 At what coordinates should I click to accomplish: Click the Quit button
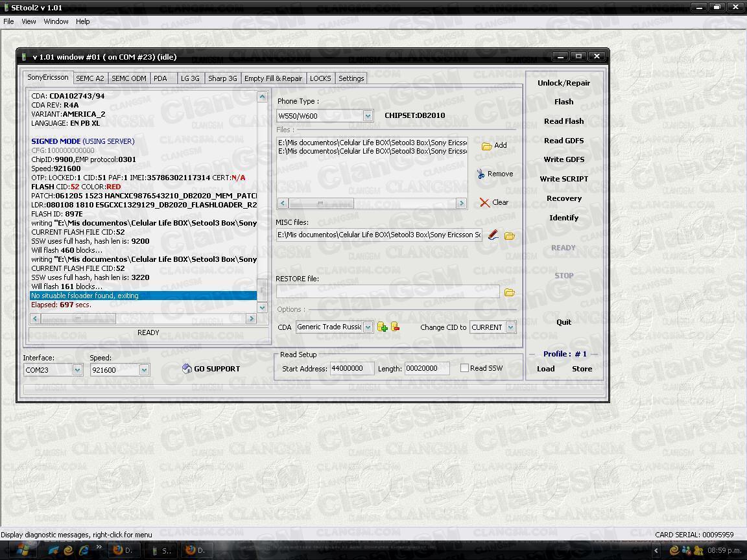click(563, 322)
